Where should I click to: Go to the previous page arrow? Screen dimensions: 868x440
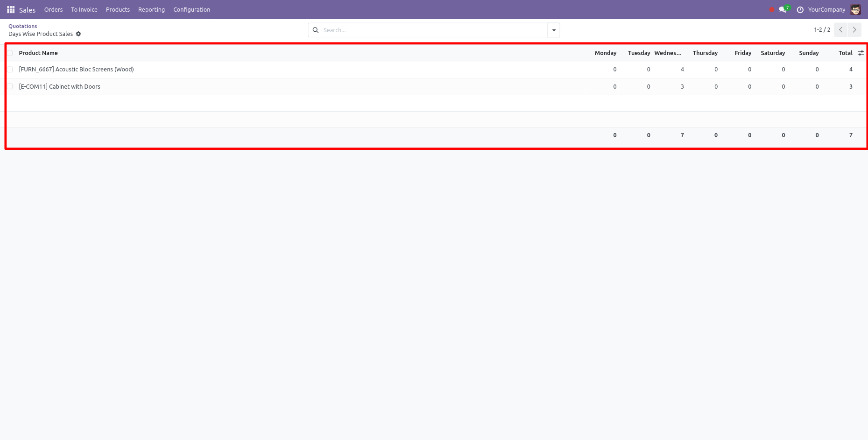(x=841, y=30)
